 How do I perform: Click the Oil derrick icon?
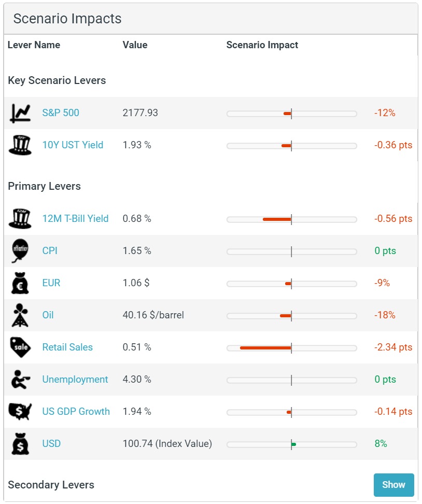[x=20, y=315]
